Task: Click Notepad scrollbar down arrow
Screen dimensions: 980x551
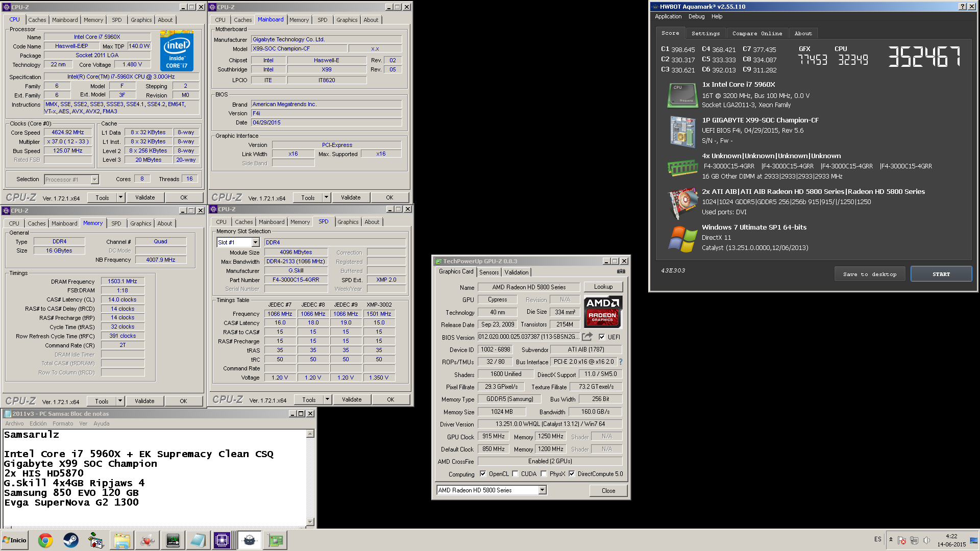Action: click(x=310, y=521)
